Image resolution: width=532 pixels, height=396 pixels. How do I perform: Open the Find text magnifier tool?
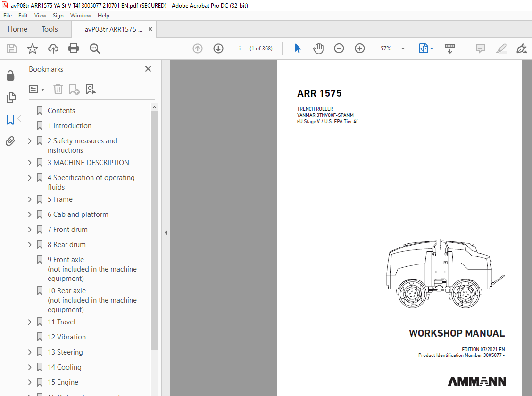pos(95,49)
